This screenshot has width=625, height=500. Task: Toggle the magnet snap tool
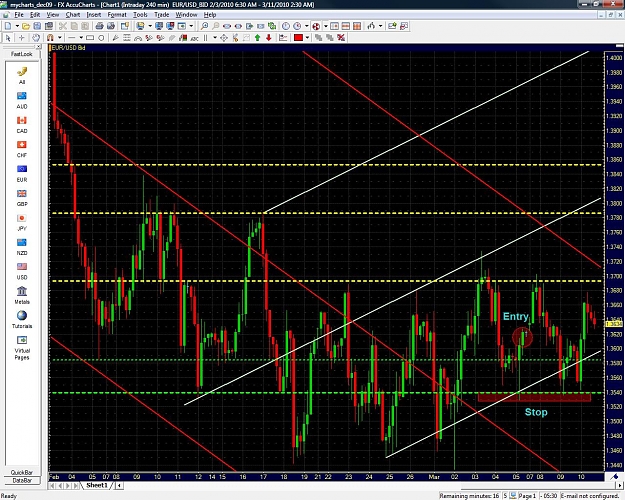tap(50, 38)
